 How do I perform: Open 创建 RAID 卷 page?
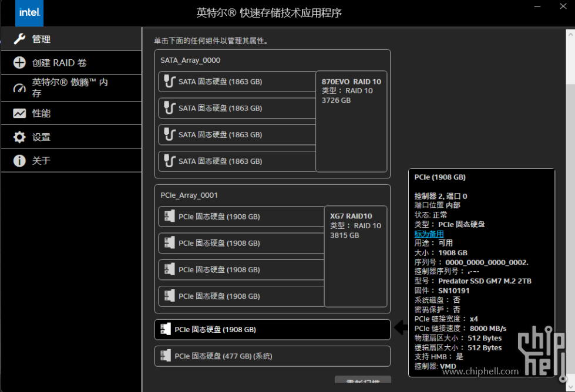point(72,63)
